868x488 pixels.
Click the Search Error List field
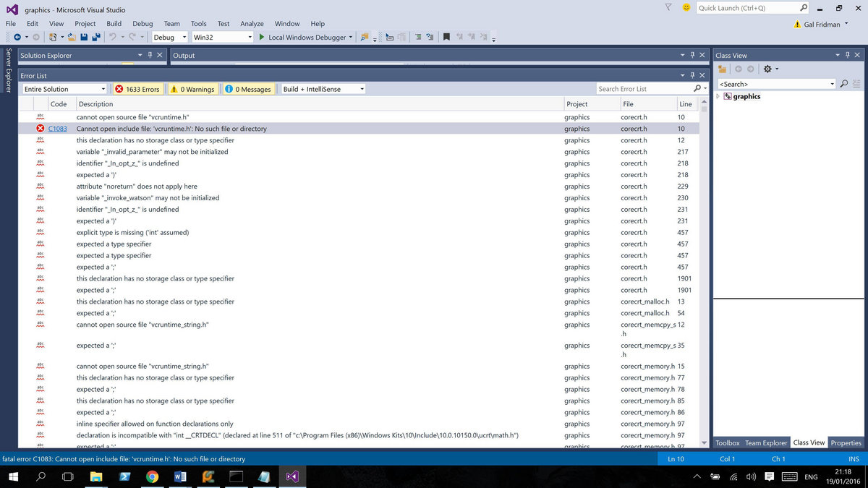pos(644,89)
